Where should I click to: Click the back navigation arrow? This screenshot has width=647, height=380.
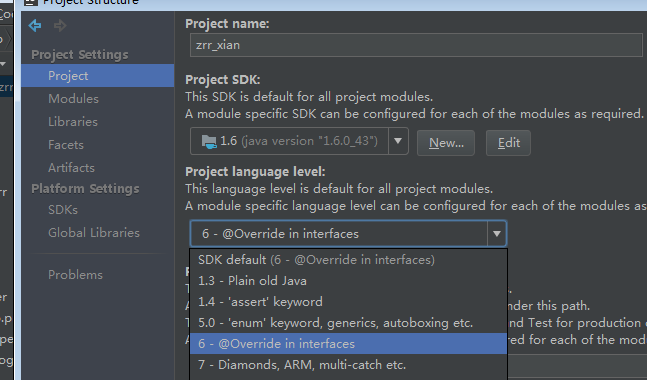tap(35, 26)
